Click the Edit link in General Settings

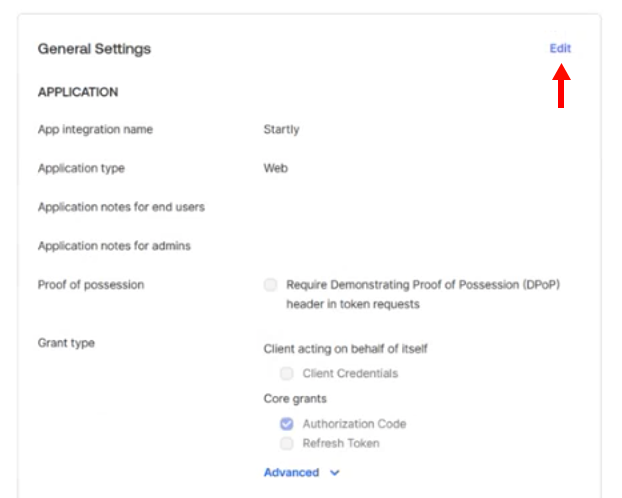560,48
